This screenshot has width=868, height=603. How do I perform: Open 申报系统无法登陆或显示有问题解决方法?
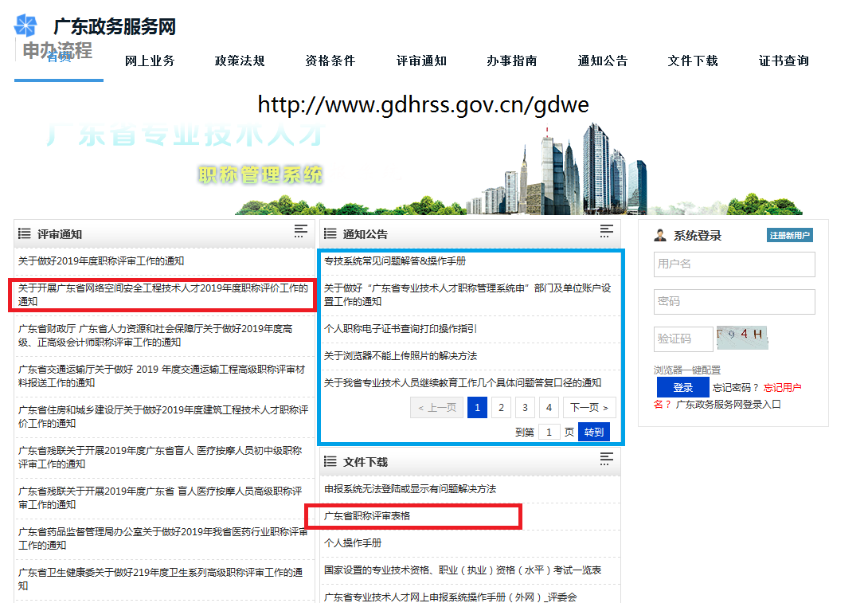click(410, 489)
